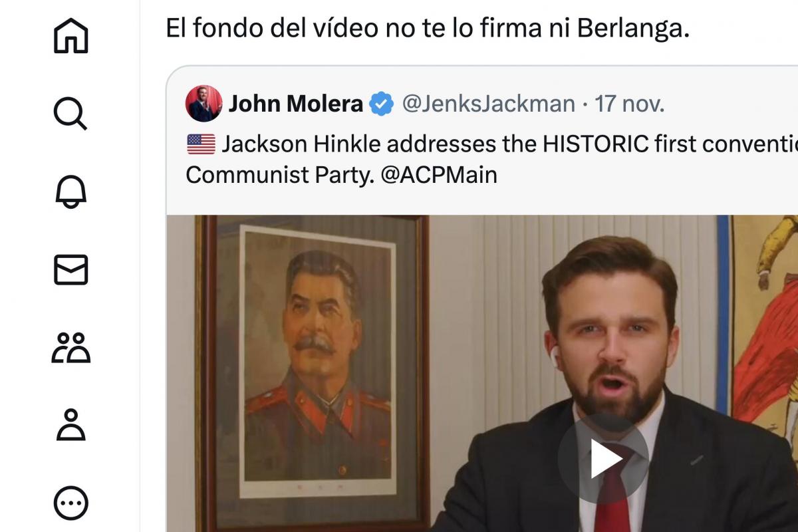Click the US flag emoji in quoted post
The height and width of the screenshot is (532, 798).
coord(201,144)
